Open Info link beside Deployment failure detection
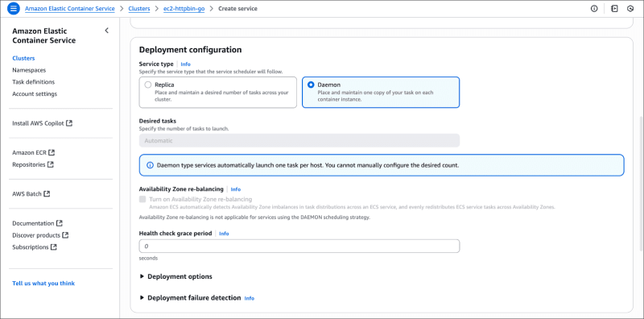Viewport: 644px width, 319px height. pos(250,298)
